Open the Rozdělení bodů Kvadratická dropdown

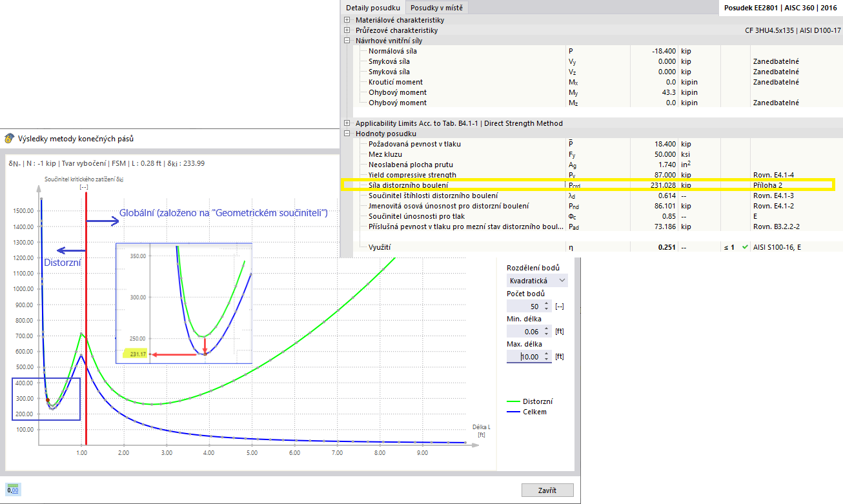coord(537,281)
